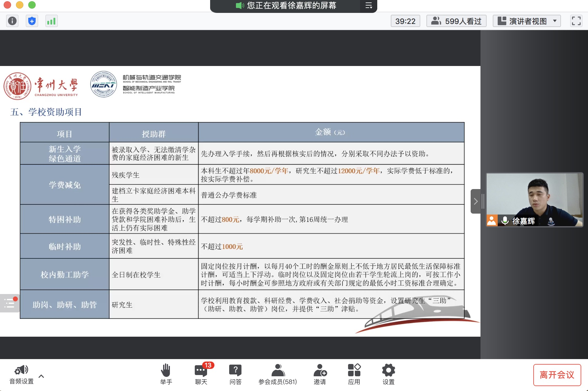Open the settings (设置) gear
This screenshot has width=588, height=391.
pyautogui.click(x=388, y=374)
